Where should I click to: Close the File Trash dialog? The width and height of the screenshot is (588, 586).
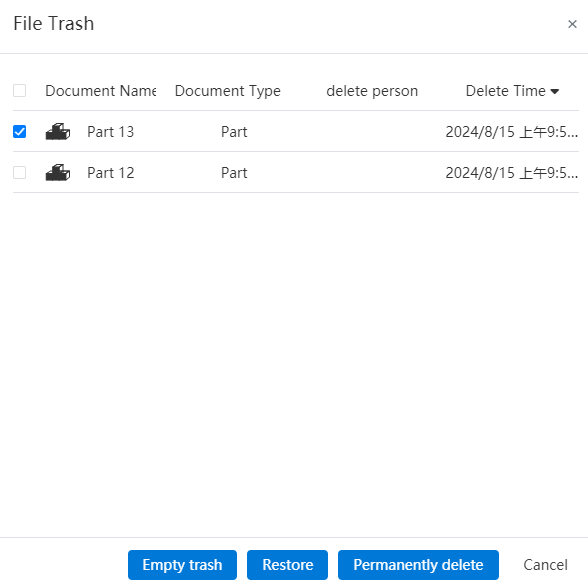572,24
